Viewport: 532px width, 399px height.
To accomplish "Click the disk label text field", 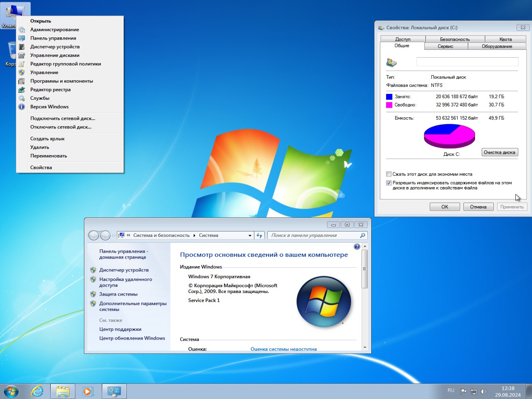I will 467,62.
